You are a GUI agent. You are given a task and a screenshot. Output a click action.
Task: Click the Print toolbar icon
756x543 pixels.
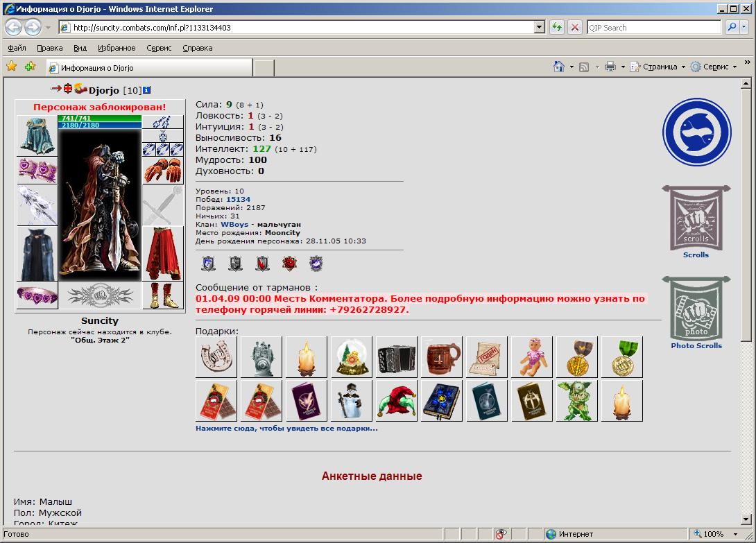tap(610, 67)
